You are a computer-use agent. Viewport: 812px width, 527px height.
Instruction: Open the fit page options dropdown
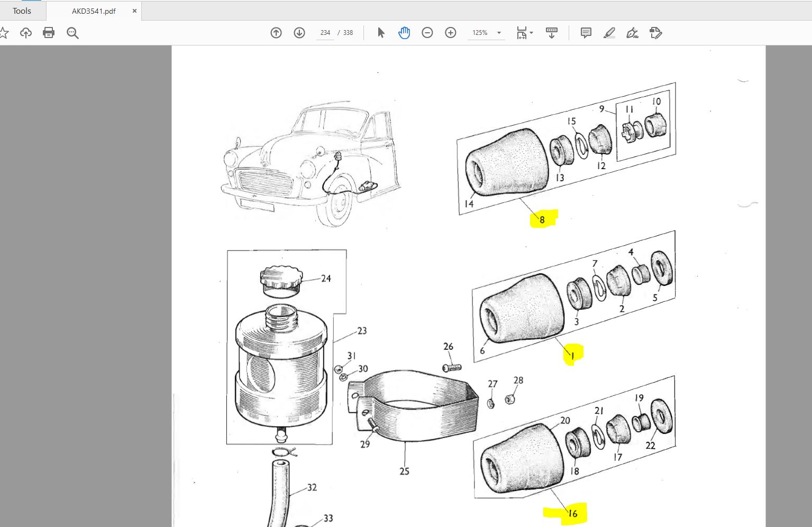pyautogui.click(x=525, y=33)
